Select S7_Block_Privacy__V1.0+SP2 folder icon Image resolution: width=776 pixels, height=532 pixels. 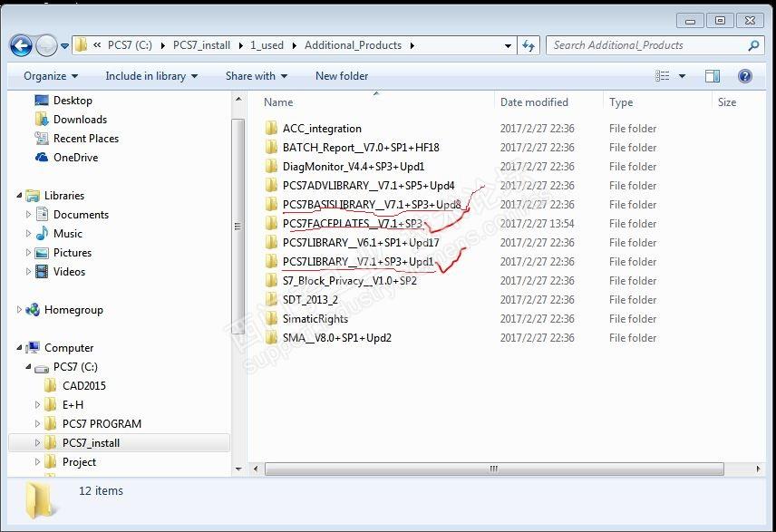tap(271, 281)
